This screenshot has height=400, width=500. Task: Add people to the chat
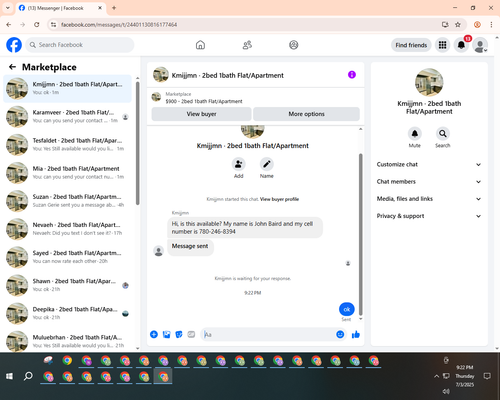pos(239,164)
